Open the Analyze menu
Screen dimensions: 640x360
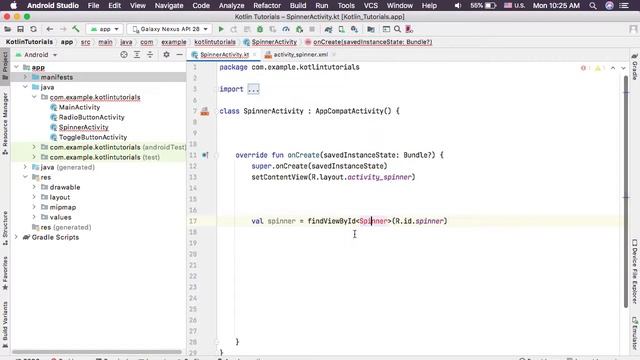pyautogui.click(x=231, y=6)
